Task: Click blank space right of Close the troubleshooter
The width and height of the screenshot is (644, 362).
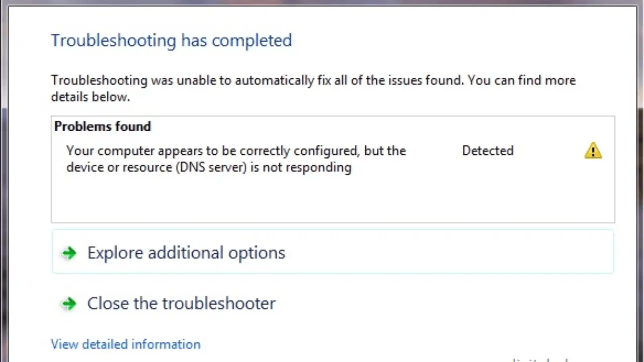Action: pos(443,304)
